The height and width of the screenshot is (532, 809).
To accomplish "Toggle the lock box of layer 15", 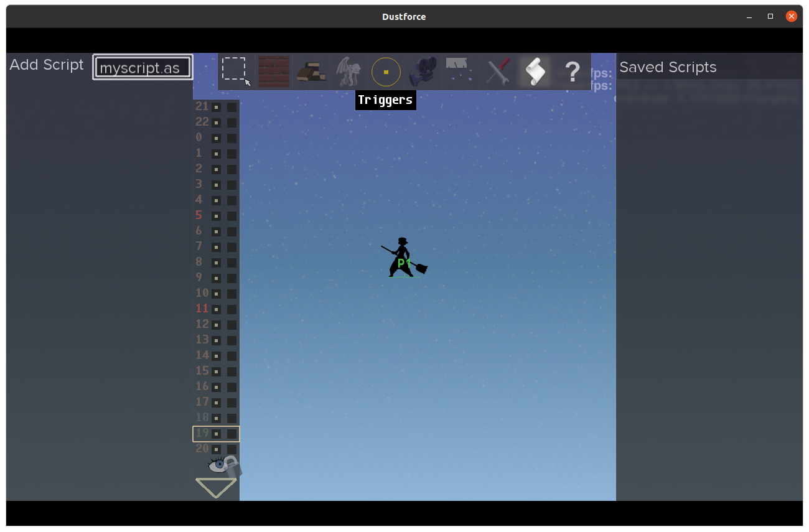I will [231, 371].
